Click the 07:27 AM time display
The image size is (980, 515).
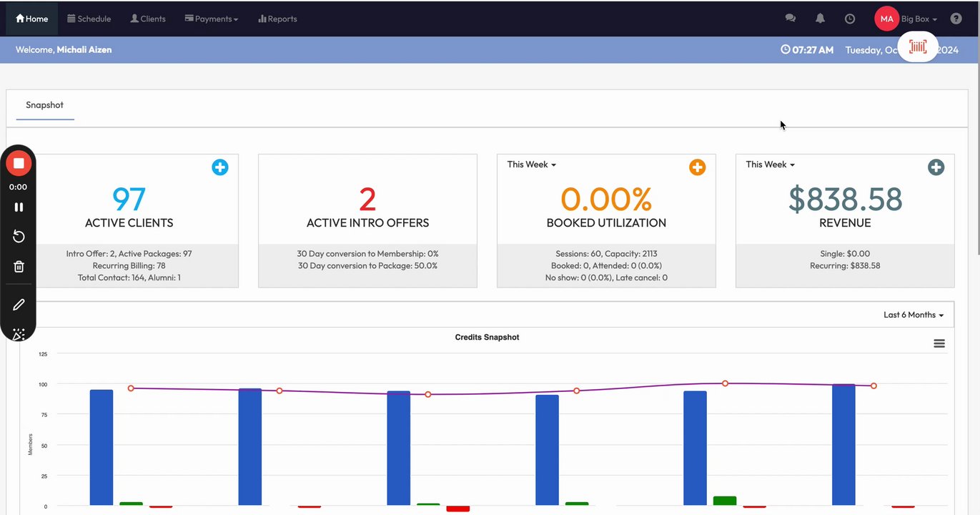click(807, 50)
